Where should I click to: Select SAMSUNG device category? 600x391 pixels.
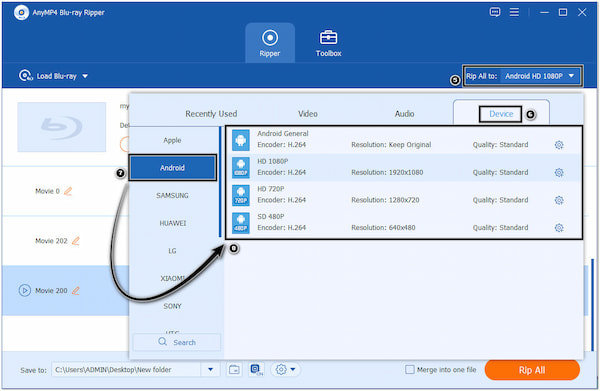pos(172,196)
